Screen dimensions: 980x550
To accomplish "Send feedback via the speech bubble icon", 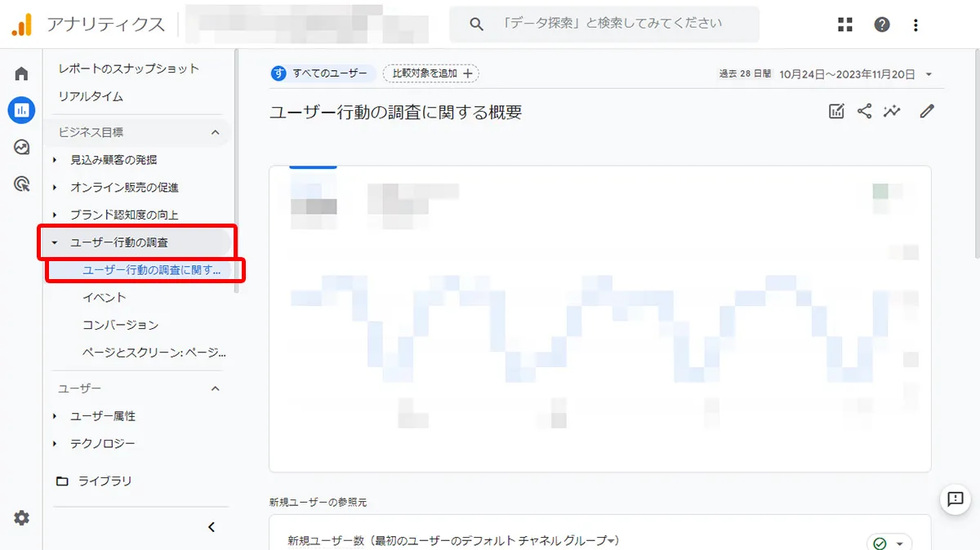I will point(955,500).
